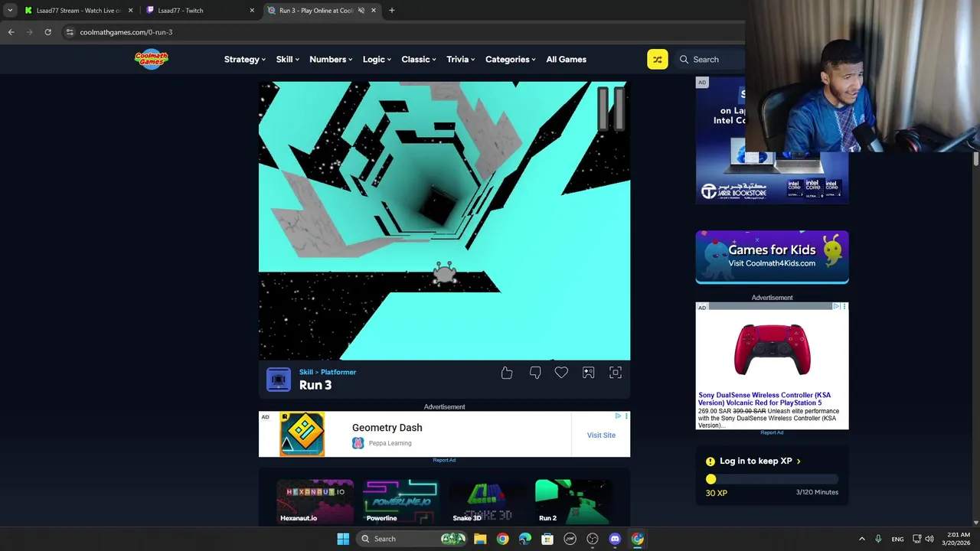Show hidden system tray icons
Image resolution: width=980 pixels, height=551 pixels.
[x=861, y=539]
